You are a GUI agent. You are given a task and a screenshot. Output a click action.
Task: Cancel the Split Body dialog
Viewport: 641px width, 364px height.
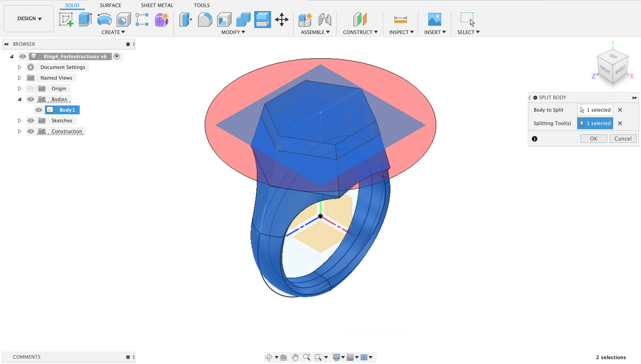(x=623, y=139)
